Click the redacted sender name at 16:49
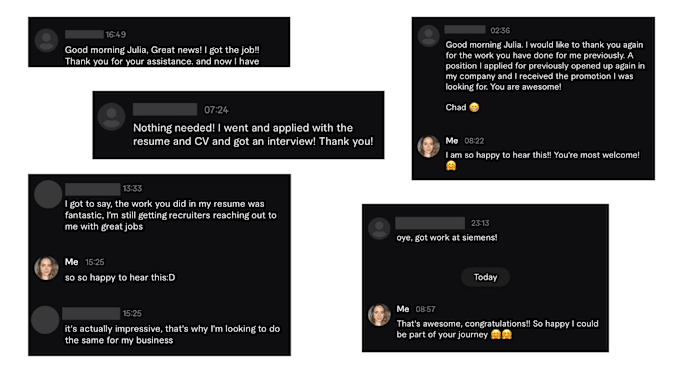This screenshot has height=383, width=680. [x=84, y=34]
